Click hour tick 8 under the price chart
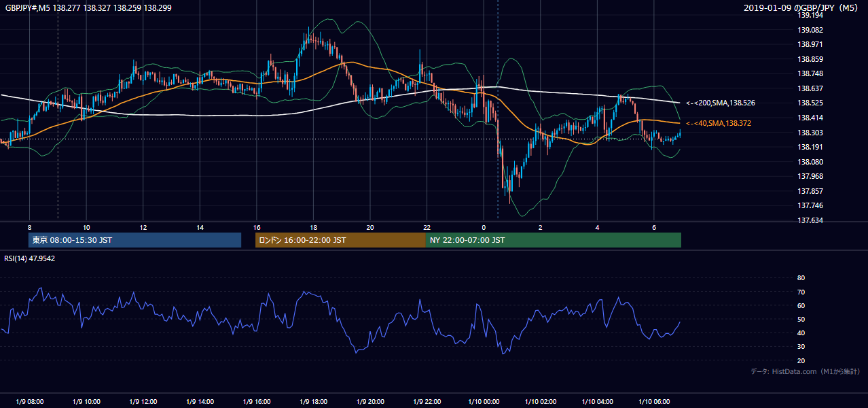Screen dimensions: 868x408 point(29,227)
